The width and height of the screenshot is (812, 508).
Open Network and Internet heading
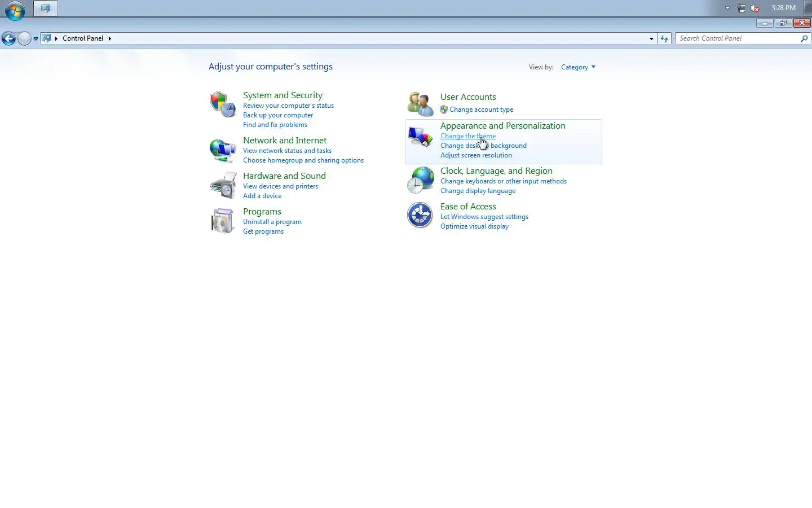(285, 141)
